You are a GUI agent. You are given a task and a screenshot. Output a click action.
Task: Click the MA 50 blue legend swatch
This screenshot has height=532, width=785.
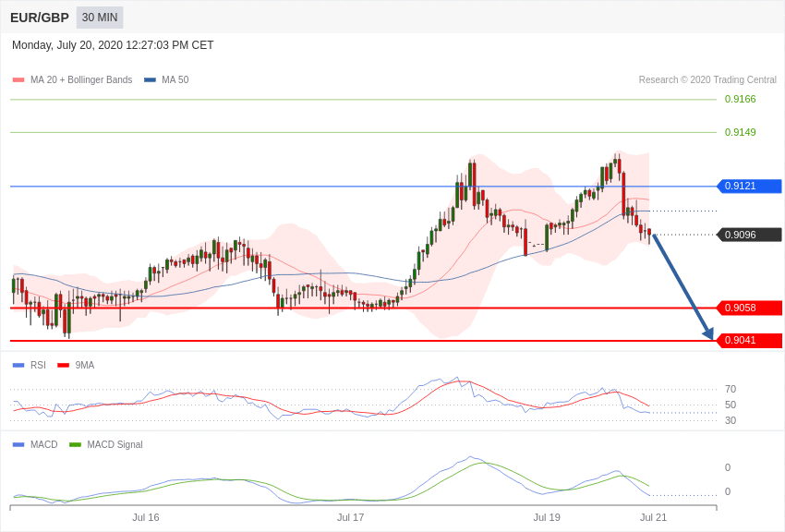point(150,80)
